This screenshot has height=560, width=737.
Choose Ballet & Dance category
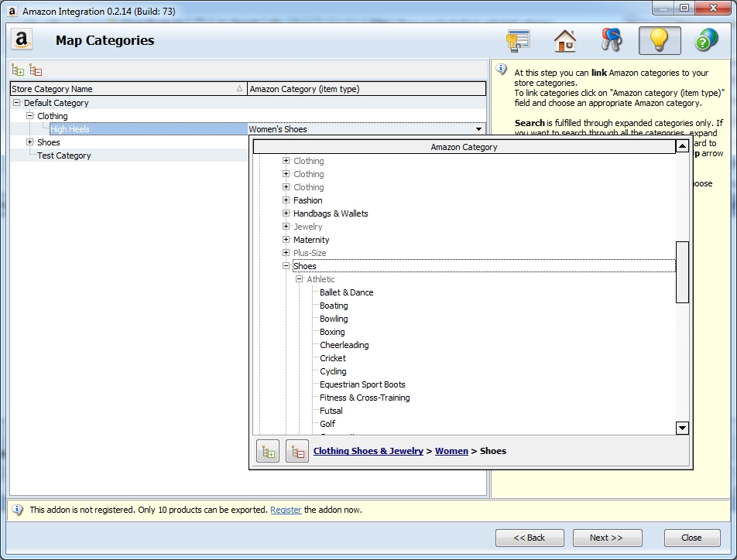[346, 292]
